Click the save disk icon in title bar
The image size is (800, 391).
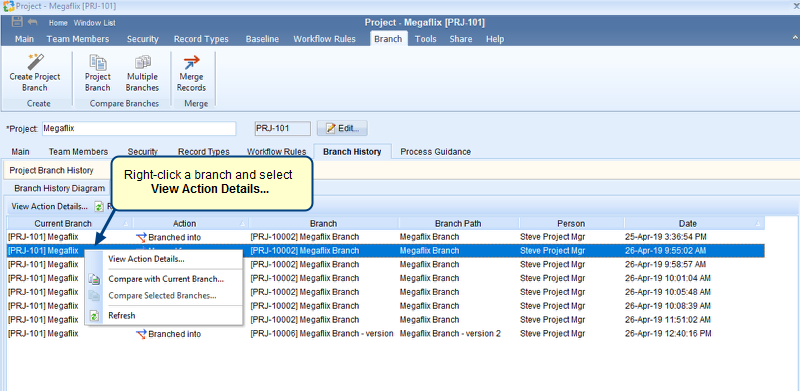pos(17,22)
